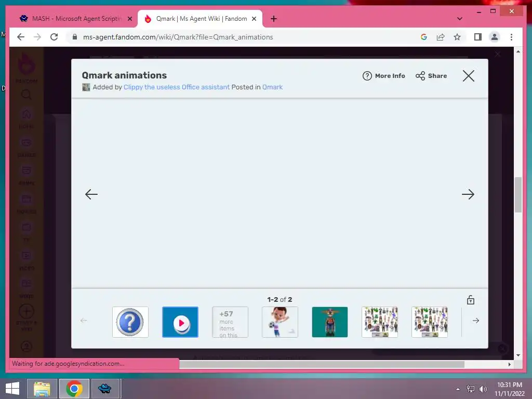Screen dimensions: 532x399
Task: Close the Qmark animations lightbox
Action: [469, 76]
